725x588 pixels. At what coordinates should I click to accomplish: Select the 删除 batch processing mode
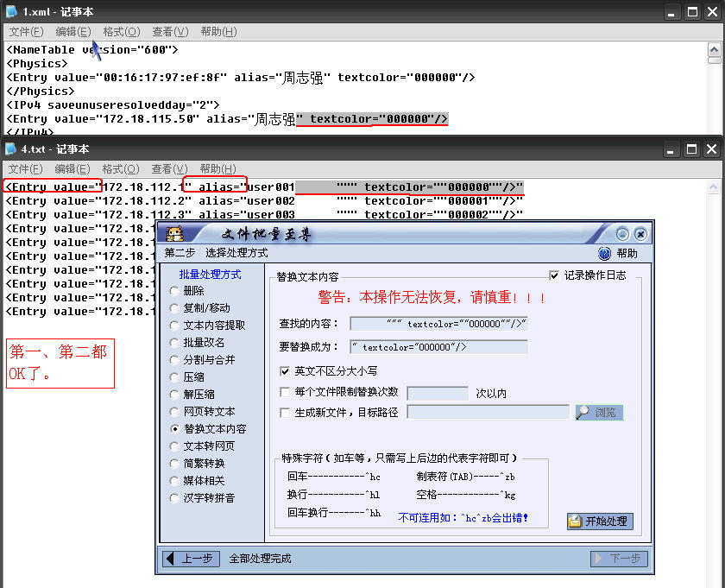tap(173, 290)
